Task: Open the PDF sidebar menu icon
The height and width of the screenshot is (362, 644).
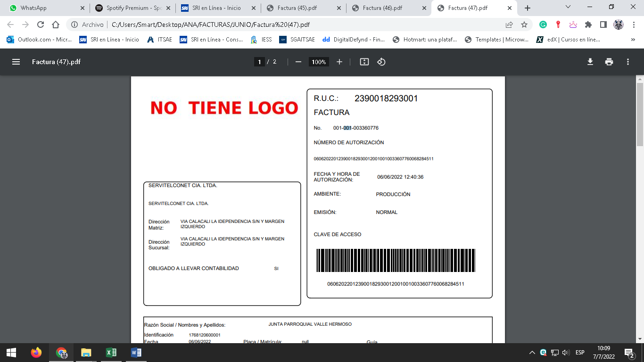Action: [x=16, y=62]
